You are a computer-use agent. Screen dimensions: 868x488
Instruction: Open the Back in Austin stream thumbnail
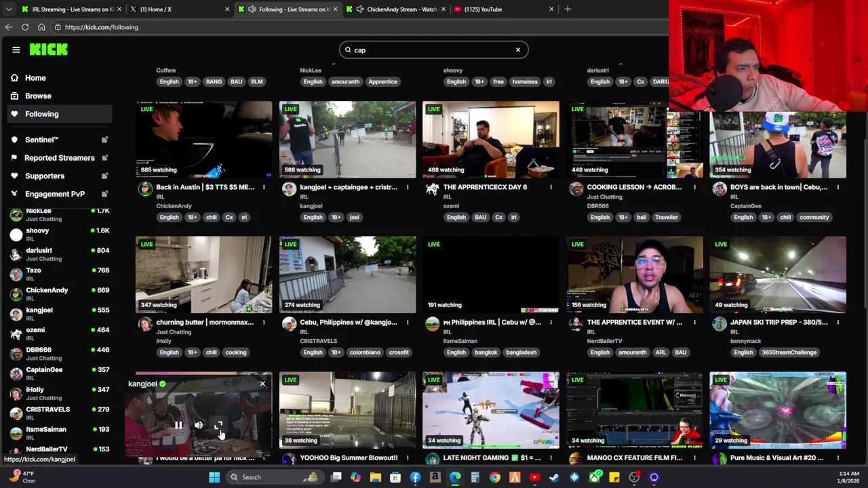click(x=203, y=140)
